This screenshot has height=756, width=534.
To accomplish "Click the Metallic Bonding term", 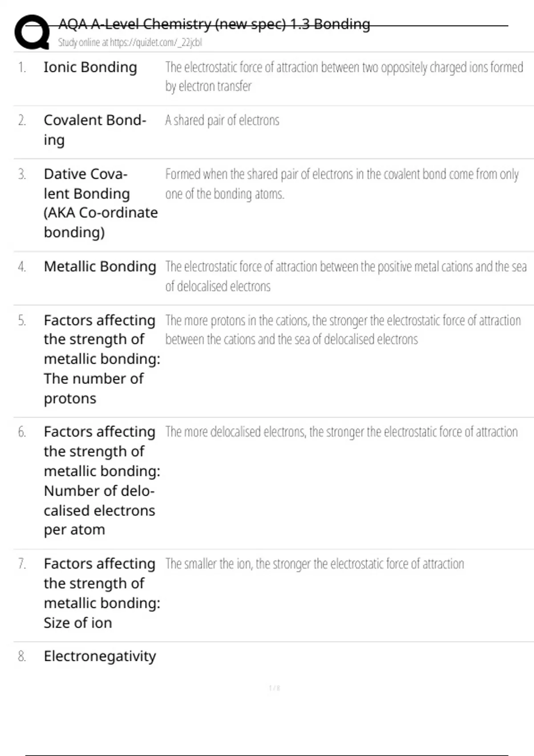I will [100, 266].
